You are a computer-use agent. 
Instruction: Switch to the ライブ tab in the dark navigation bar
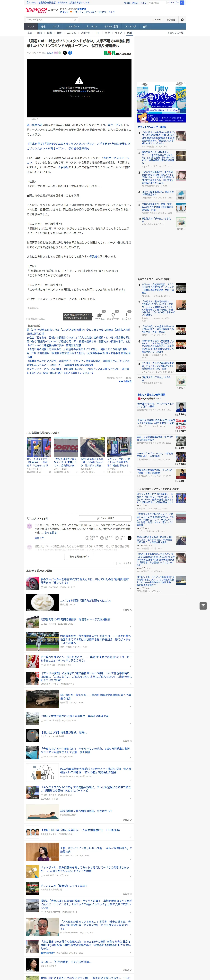pos(56,27)
